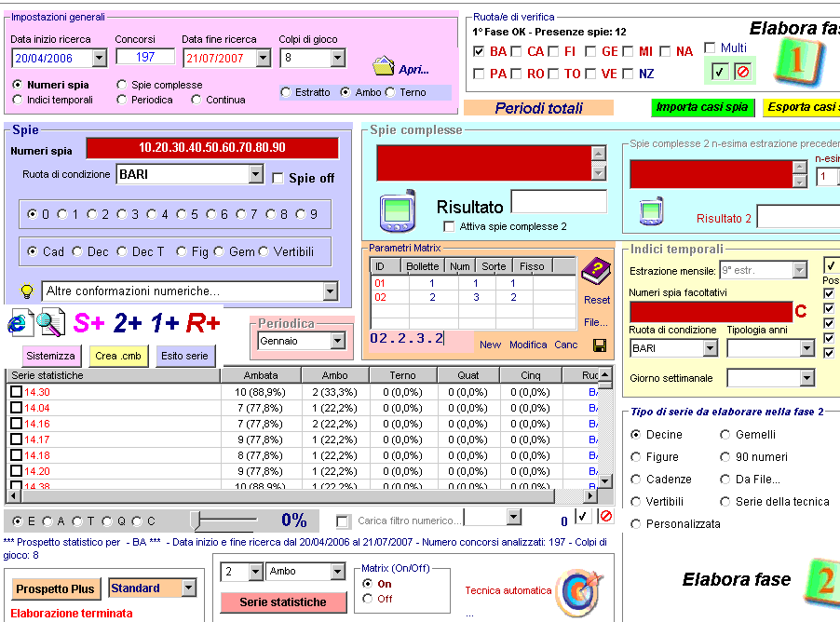Click the Sistemizza button
Screen dimensions: 840x622
(50, 356)
